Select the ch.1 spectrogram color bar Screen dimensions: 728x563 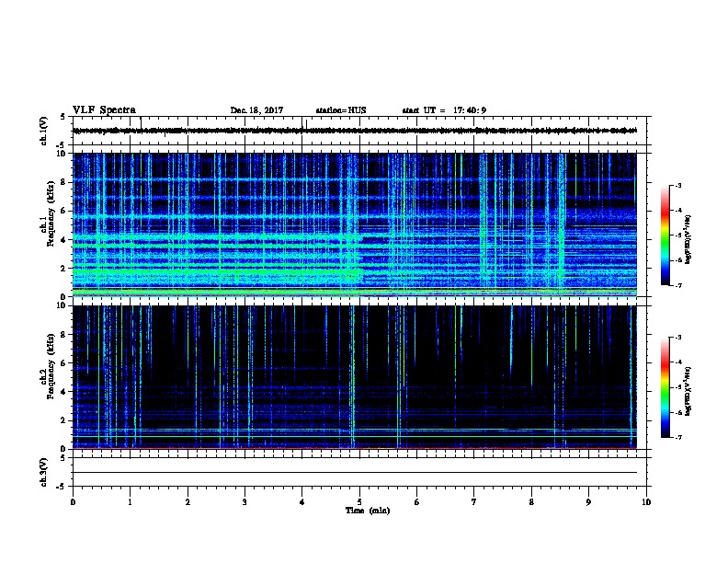[x=665, y=236]
